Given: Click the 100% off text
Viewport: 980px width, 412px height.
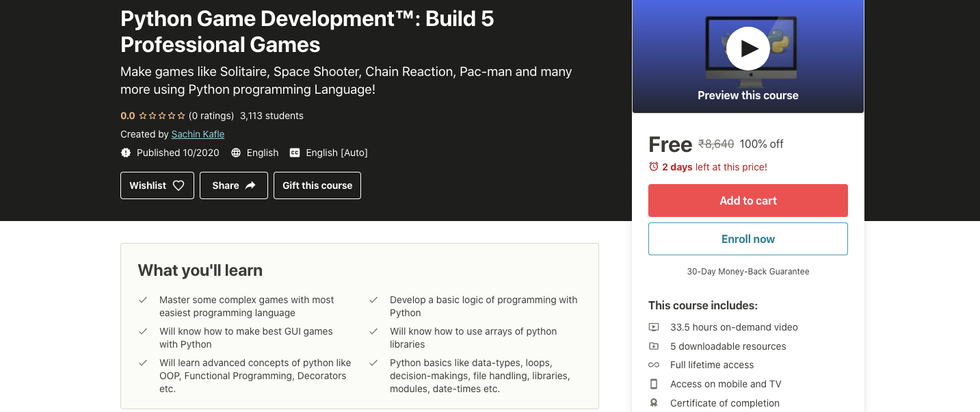Looking at the screenshot, I should [762, 144].
